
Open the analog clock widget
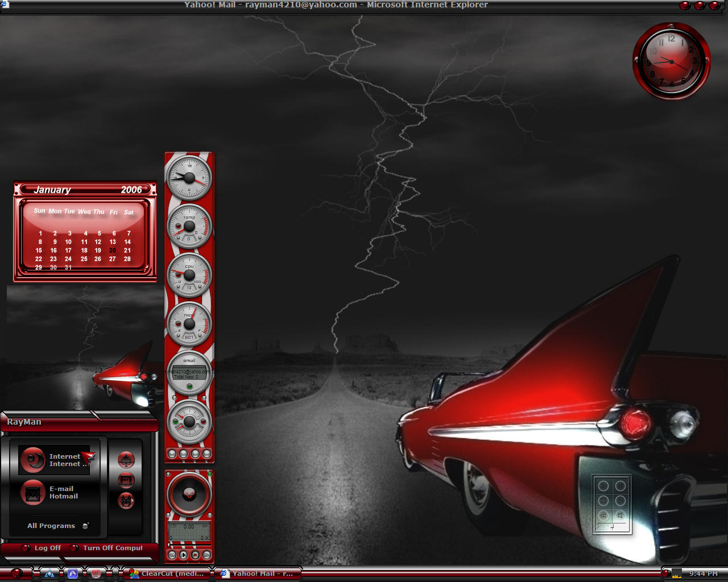tap(672, 61)
